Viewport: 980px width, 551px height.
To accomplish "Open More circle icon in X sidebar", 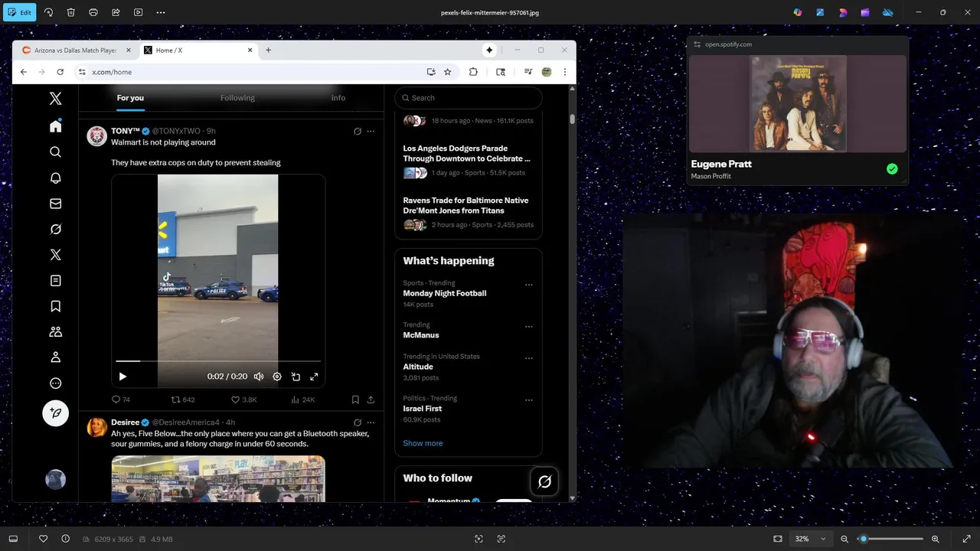I will [x=55, y=383].
